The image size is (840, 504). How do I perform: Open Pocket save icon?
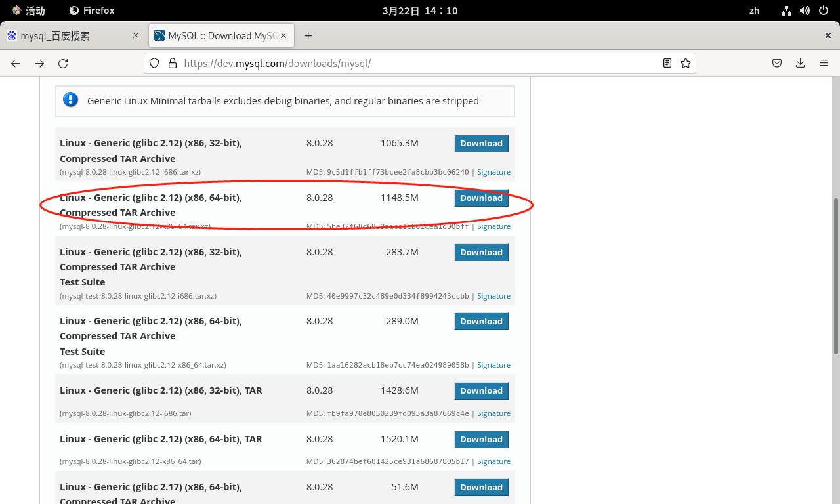tap(776, 63)
